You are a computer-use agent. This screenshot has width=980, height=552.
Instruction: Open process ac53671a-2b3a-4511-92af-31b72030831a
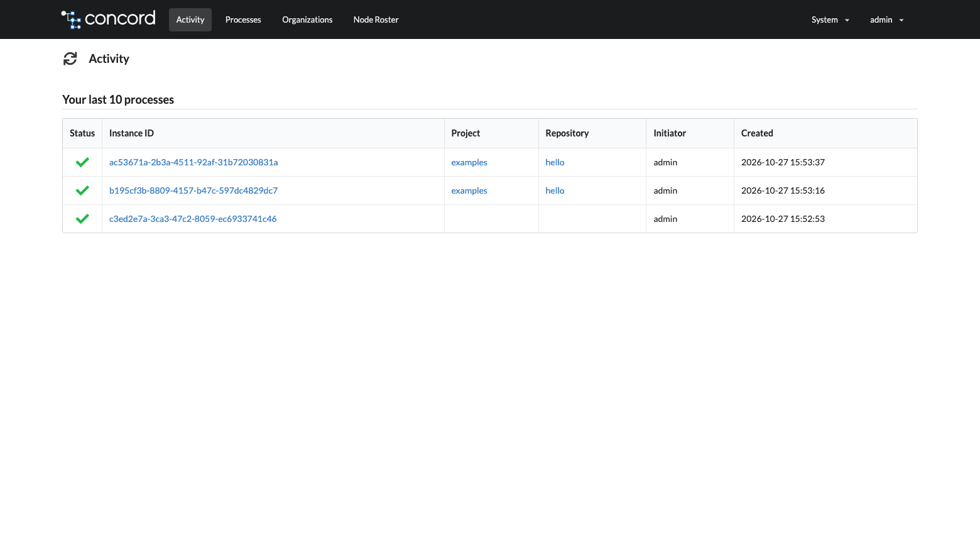[193, 162]
